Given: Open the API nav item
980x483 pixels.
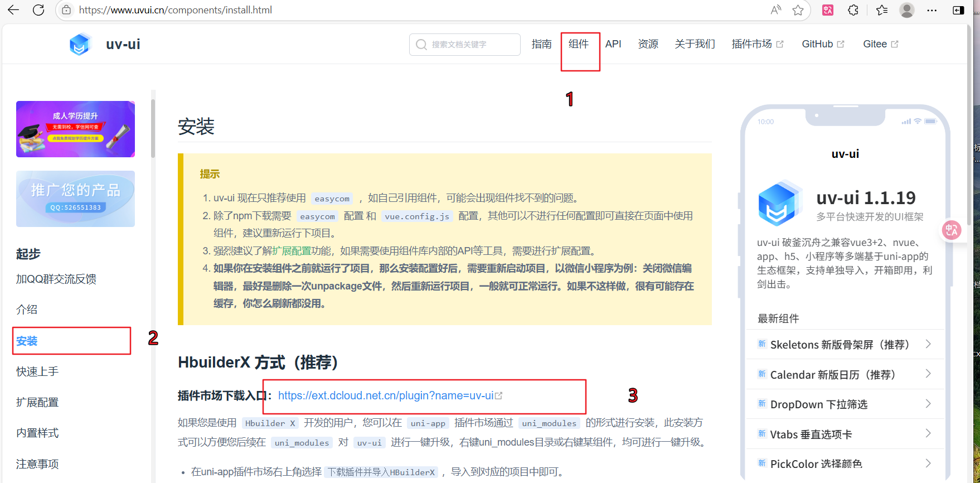Looking at the screenshot, I should (x=613, y=44).
